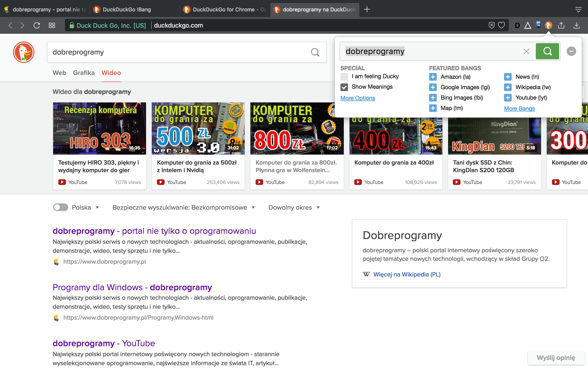The image size is (588, 368).
Task: Uncheck the Show Meanings checkbox
Action: tap(344, 87)
